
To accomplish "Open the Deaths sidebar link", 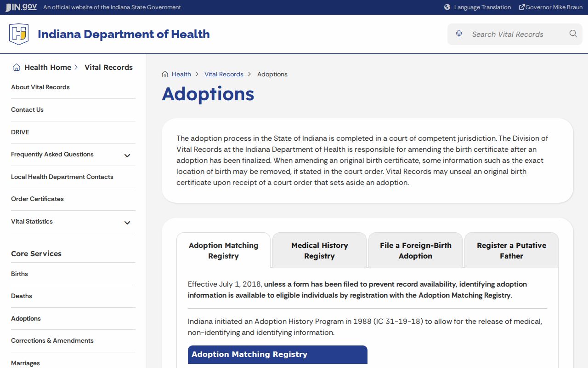I will click(22, 296).
